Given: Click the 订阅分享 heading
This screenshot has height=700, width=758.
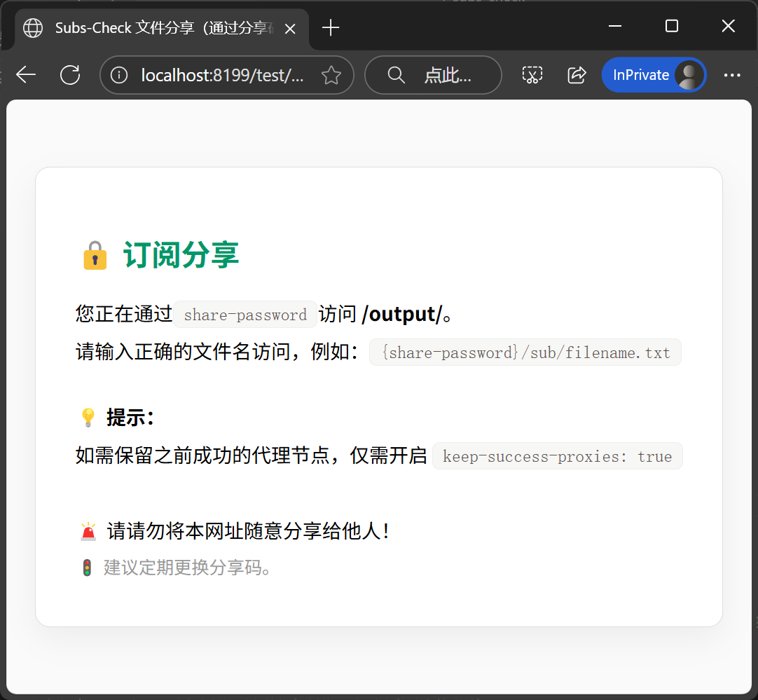Looking at the screenshot, I should [x=181, y=255].
